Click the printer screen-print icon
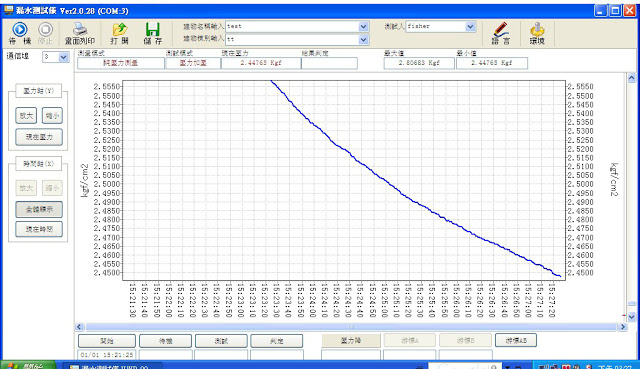This screenshot has width=640, height=369. (x=80, y=29)
